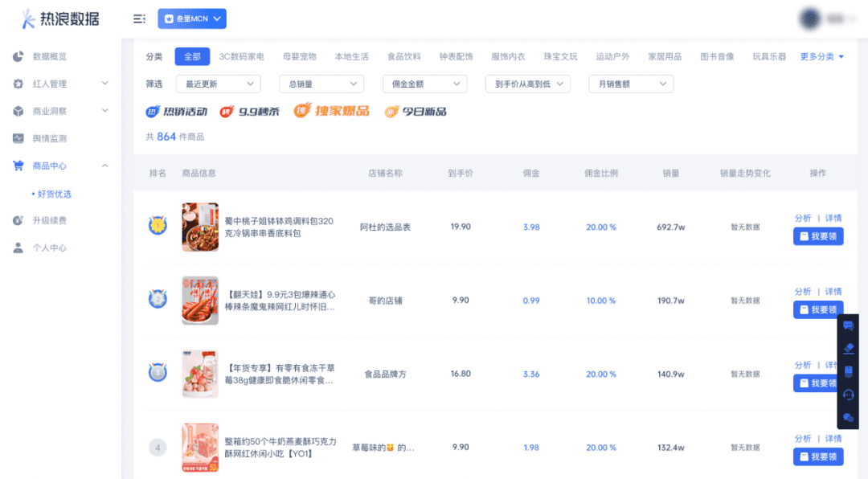Click the rank 1 gold medal icon

(x=158, y=225)
